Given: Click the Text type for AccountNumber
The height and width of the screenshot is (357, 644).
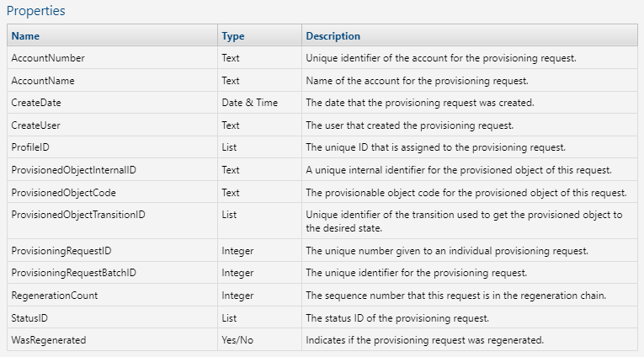Looking at the screenshot, I should pyautogui.click(x=231, y=58).
